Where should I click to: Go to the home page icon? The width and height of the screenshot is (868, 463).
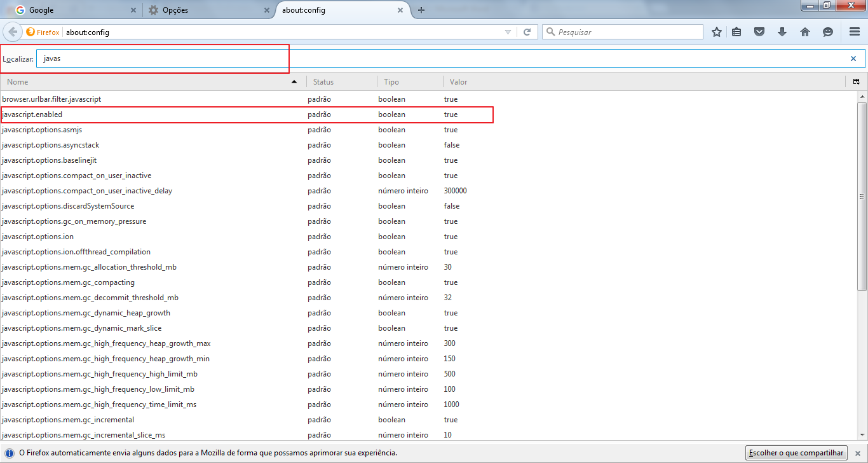click(805, 32)
